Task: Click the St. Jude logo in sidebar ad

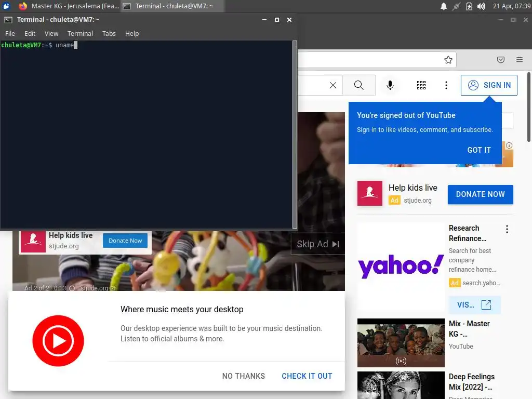Action: pos(370,193)
